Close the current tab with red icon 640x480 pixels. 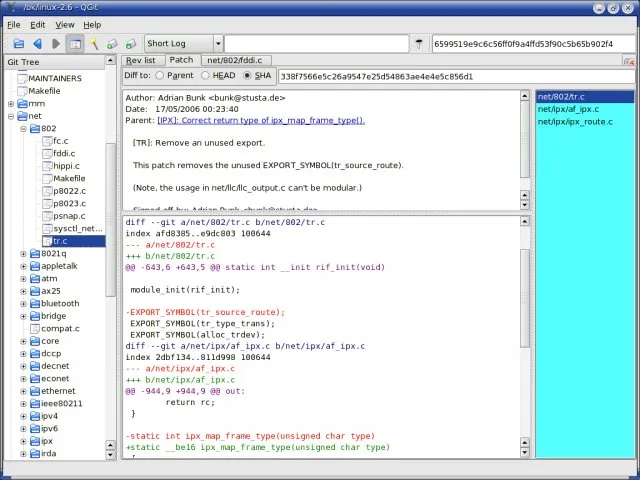(x=629, y=61)
